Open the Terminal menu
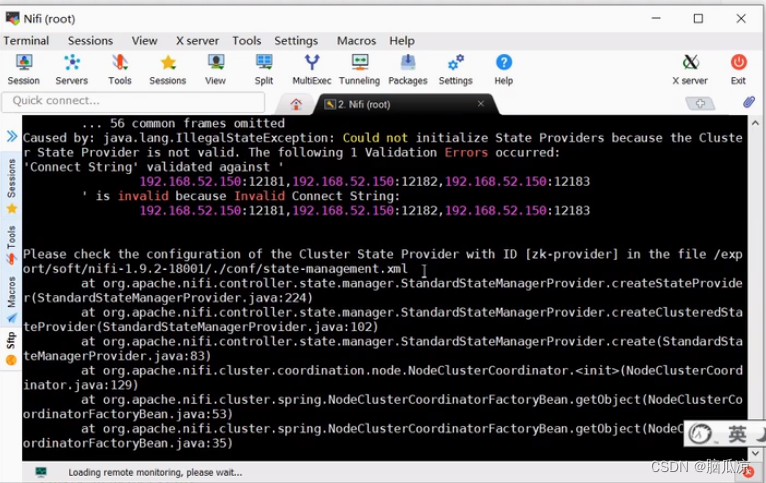The width and height of the screenshot is (766, 483). point(26,41)
